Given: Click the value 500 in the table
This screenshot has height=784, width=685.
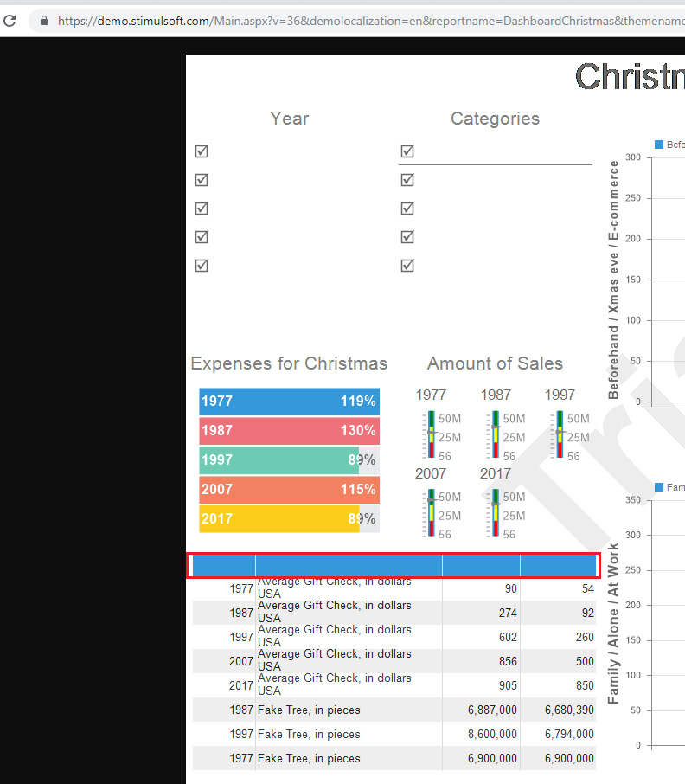Looking at the screenshot, I should coord(585,661).
